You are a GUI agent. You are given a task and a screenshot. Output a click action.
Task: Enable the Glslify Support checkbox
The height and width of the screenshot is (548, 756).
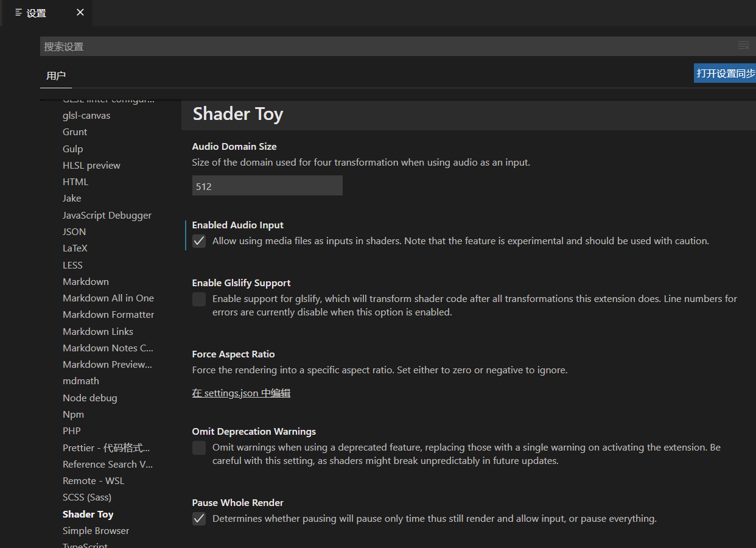coord(199,299)
